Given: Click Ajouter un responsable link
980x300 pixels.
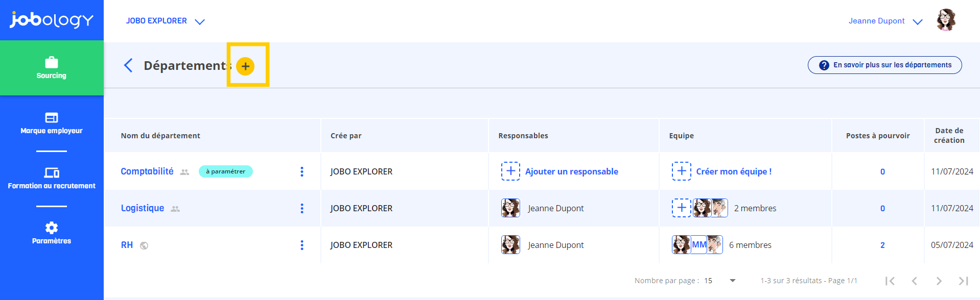Looking at the screenshot, I should [572, 171].
